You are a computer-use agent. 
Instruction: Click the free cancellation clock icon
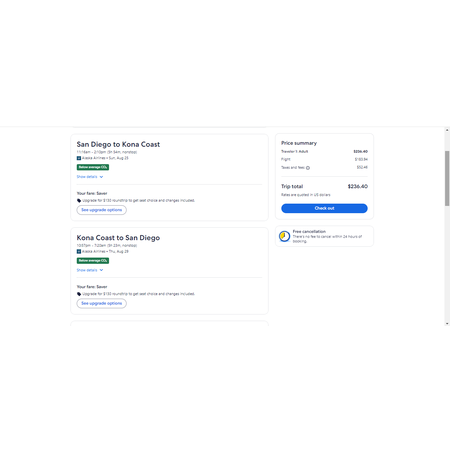coord(284,236)
